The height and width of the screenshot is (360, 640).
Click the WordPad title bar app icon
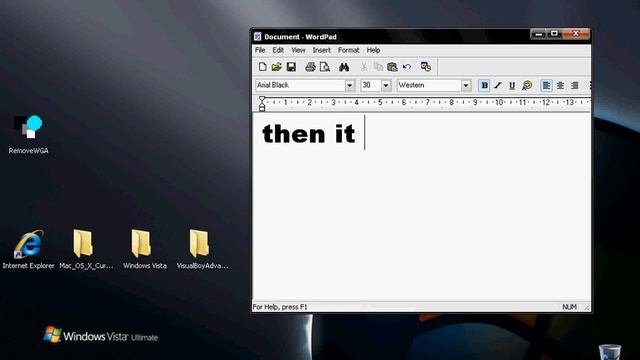[x=257, y=37]
